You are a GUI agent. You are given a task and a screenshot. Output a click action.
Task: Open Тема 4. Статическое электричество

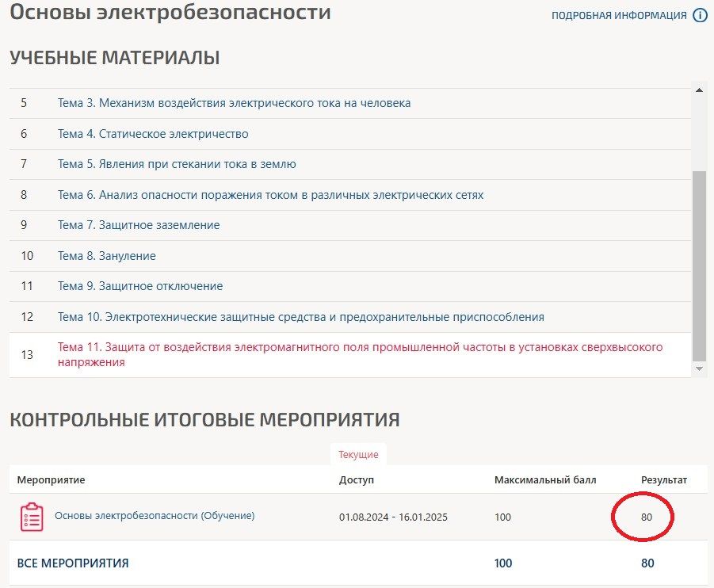click(153, 134)
